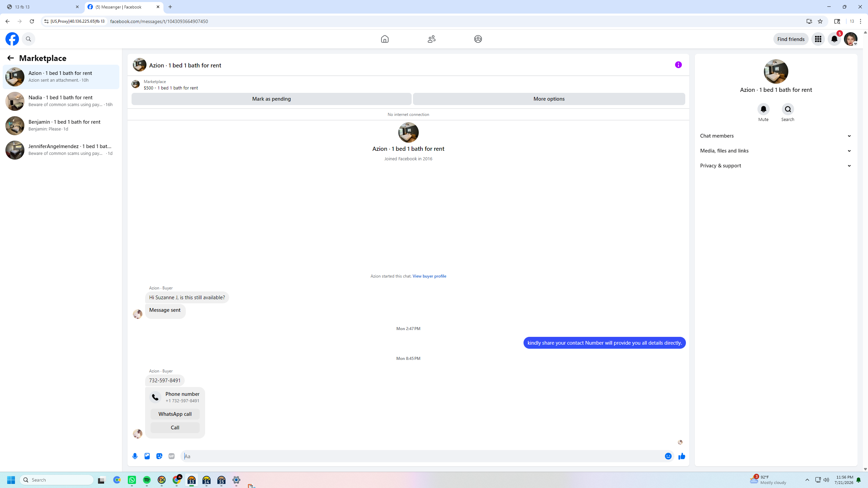Open the Azion conversation in the list

tap(61, 77)
